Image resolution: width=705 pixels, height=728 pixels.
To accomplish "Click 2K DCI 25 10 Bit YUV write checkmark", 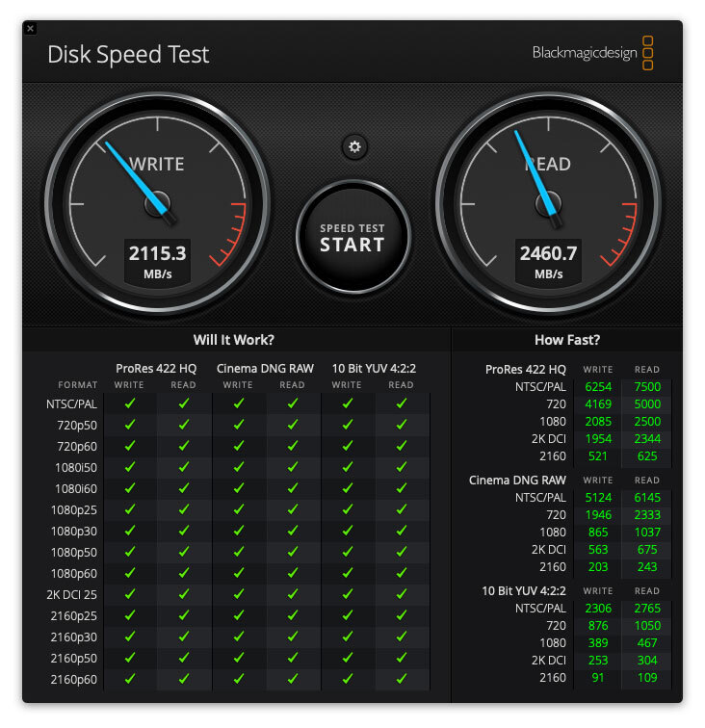I will coord(347,594).
